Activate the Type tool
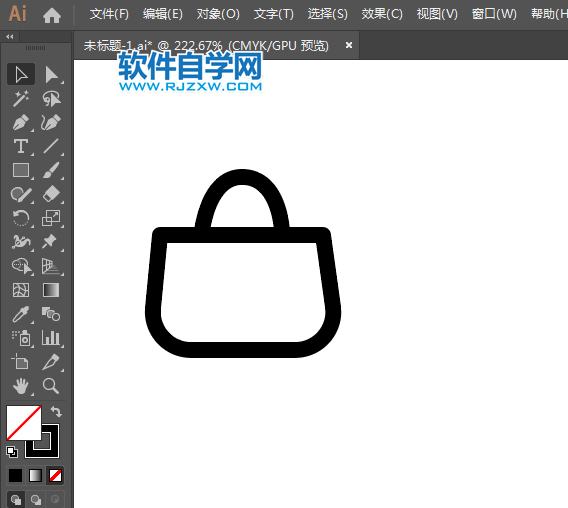This screenshot has height=508, width=568. (x=21, y=146)
